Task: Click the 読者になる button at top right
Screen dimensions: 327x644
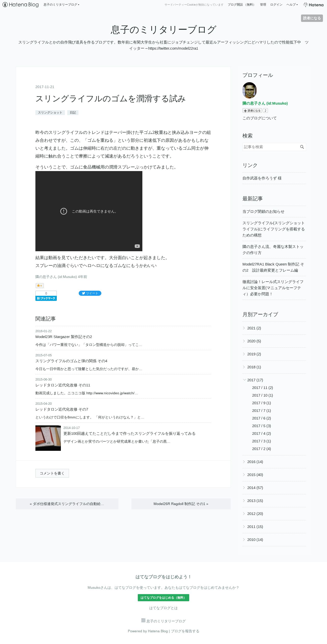Action: pyautogui.click(x=312, y=18)
